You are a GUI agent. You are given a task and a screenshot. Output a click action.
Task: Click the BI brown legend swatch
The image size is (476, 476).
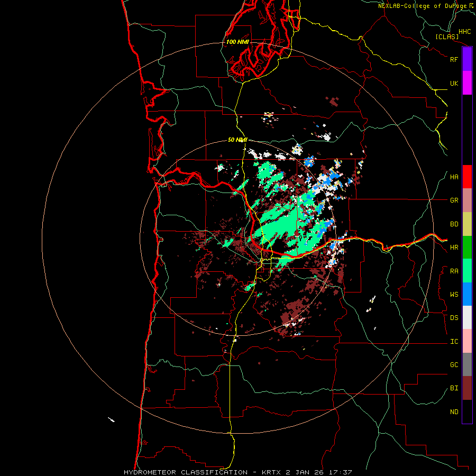pyautogui.click(x=467, y=388)
